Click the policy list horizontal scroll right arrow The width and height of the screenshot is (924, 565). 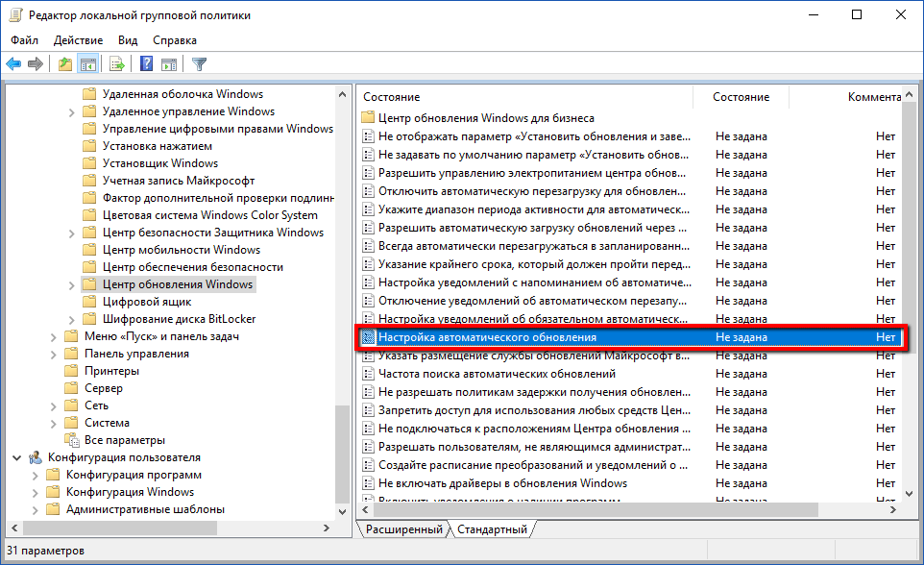click(893, 509)
